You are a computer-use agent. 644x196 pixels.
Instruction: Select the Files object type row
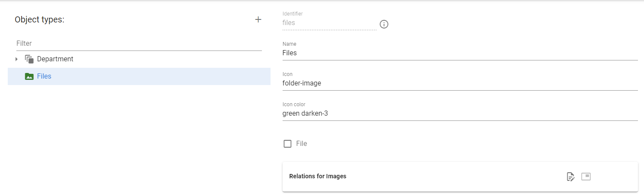tap(139, 76)
